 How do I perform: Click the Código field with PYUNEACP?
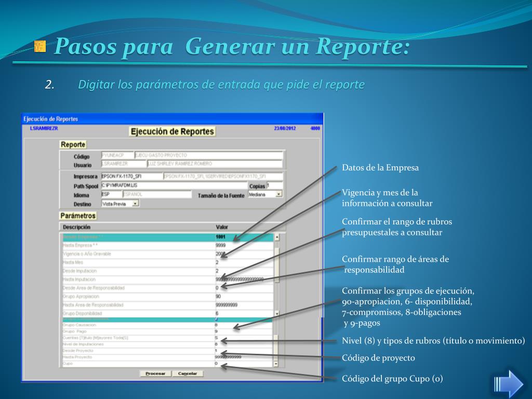point(117,155)
